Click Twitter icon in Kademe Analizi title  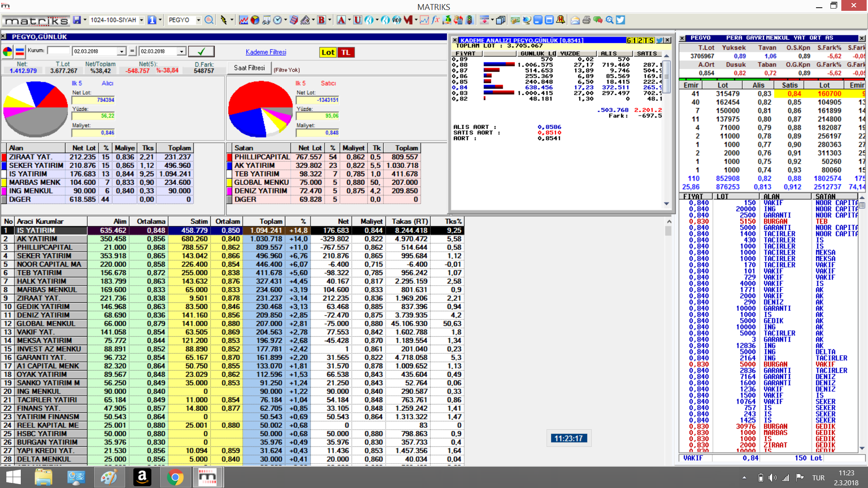pos(660,40)
